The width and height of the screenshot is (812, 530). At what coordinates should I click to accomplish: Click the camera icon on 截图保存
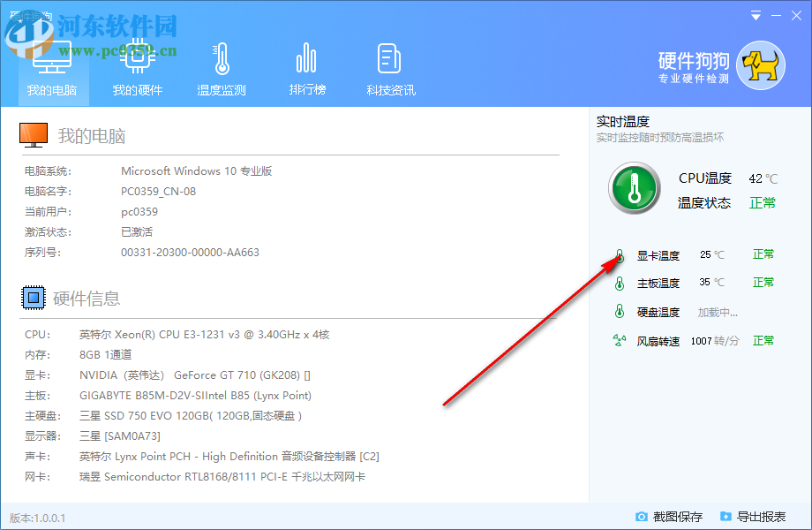[643, 516]
